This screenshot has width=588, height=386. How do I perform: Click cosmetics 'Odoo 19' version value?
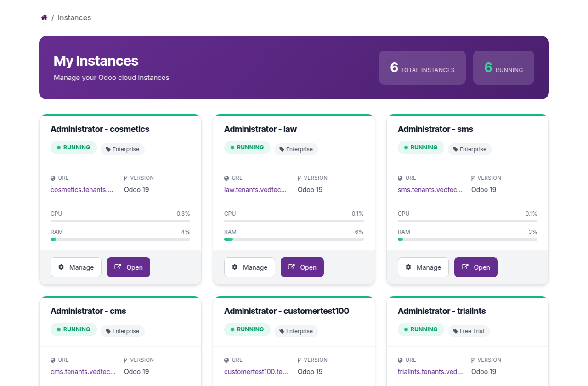[x=136, y=190]
